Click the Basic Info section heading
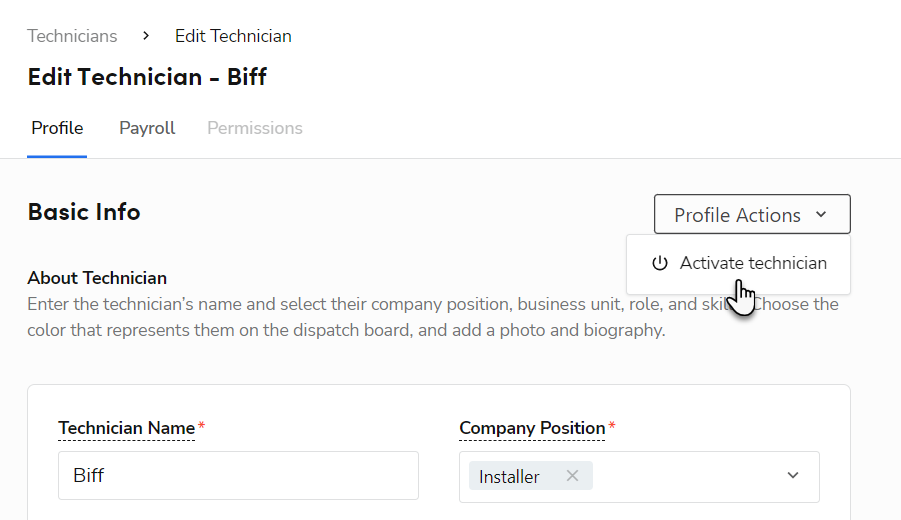 click(84, 212)
